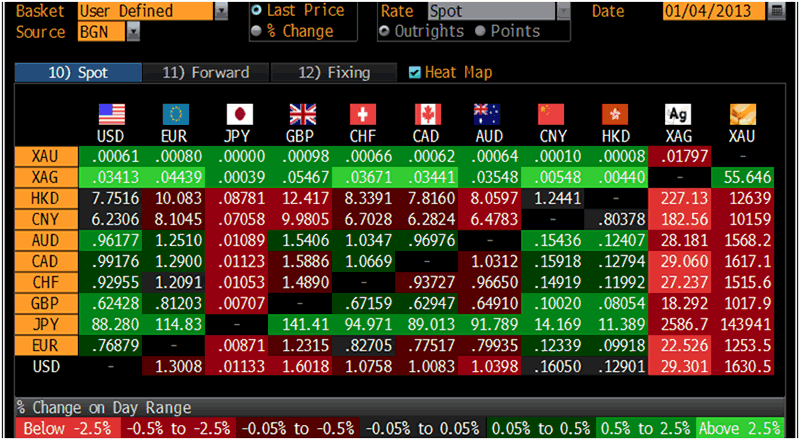The height and width of the screenshot is (439, 800).
Task: Select the Swiss flag CHF icon
Action: pyautogui.click(x=364, y=112)
